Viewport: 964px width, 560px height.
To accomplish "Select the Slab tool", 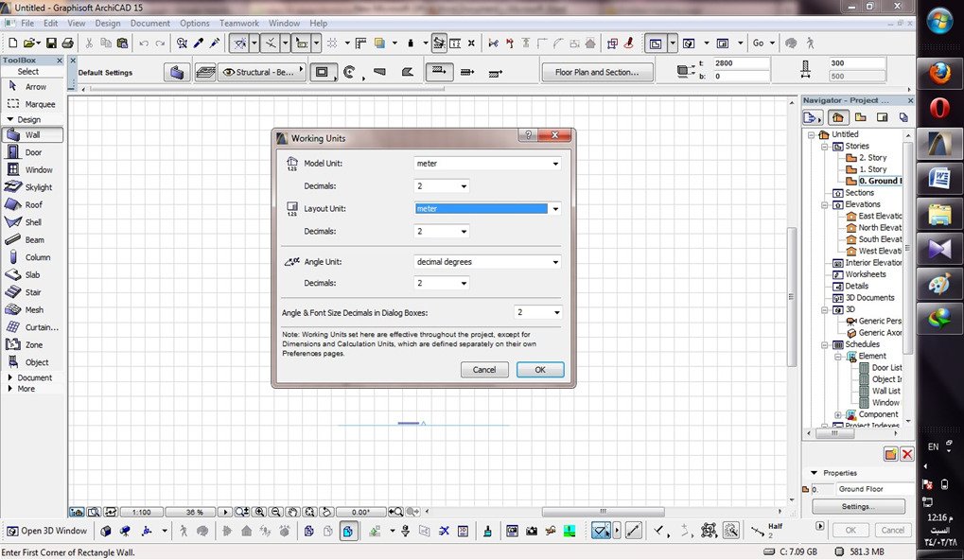I will tap(32, 274).
